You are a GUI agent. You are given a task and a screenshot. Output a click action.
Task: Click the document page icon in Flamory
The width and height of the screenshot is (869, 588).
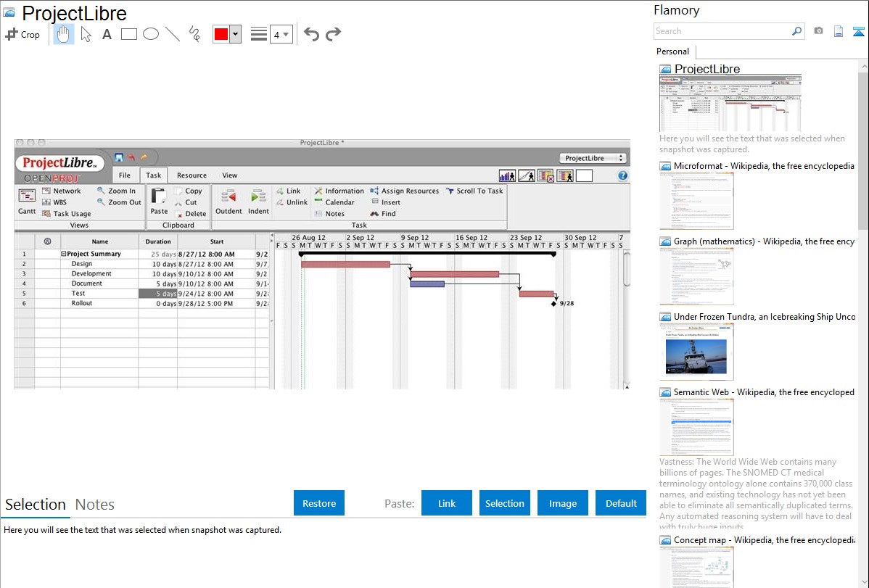tap(839, 31)
